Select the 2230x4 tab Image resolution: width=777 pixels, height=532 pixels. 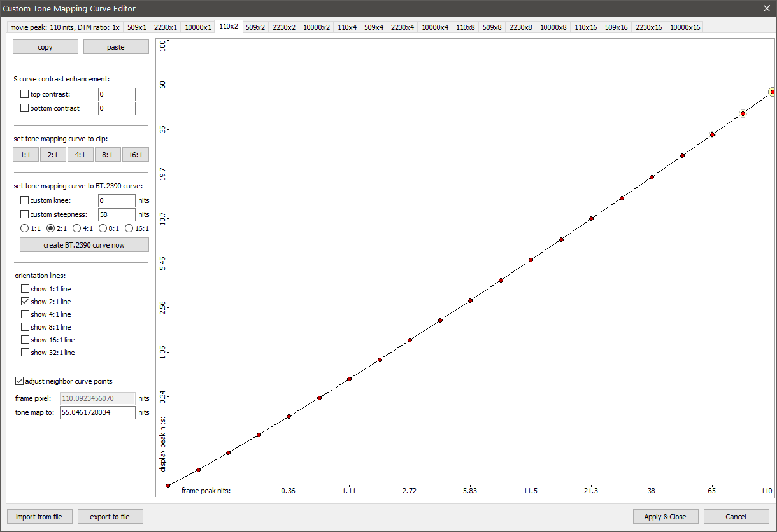[x=403, y=27]
